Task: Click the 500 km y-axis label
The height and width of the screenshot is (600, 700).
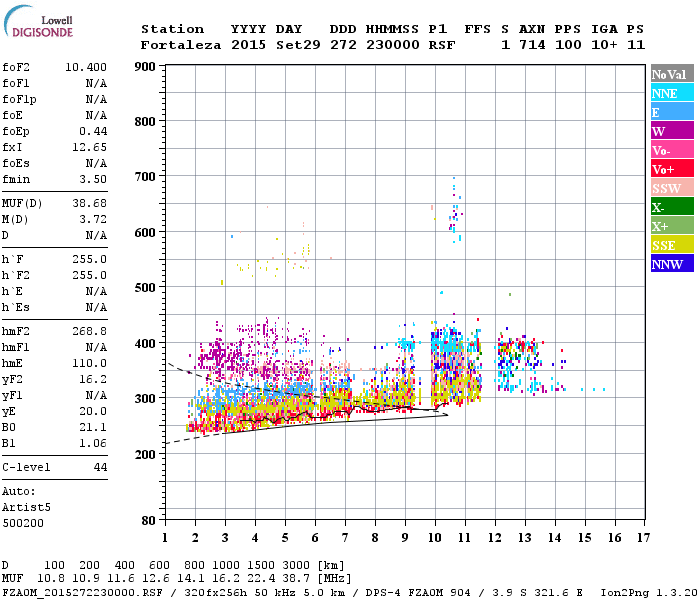Action: (x=145, y=287)
